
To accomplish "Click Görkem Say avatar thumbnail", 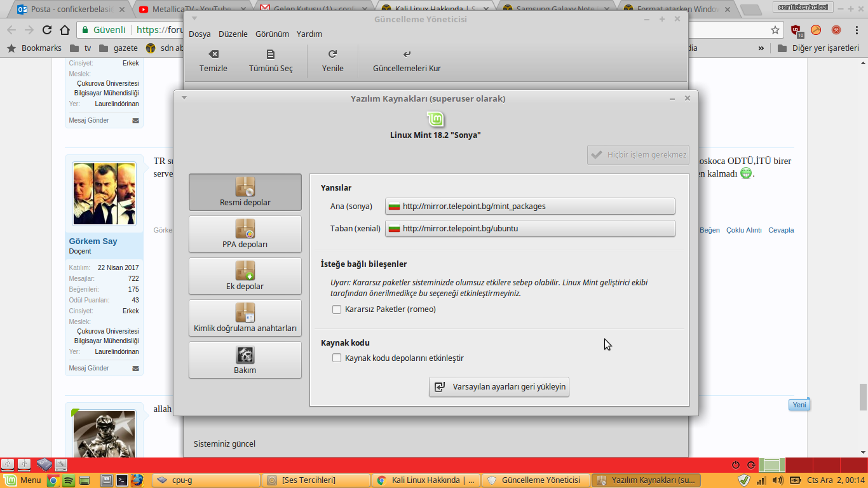I will click(104, 194).
